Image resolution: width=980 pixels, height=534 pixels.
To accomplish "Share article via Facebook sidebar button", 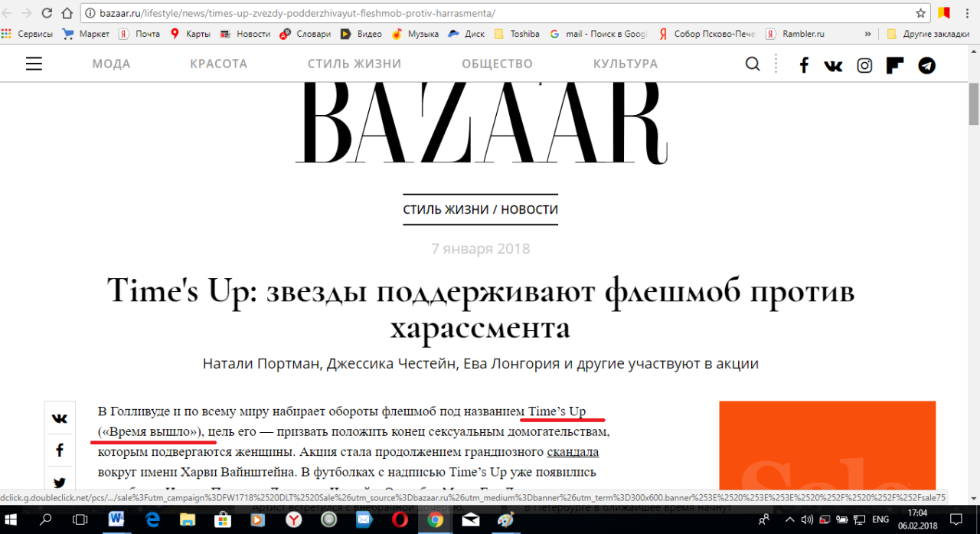I will 60,450.
